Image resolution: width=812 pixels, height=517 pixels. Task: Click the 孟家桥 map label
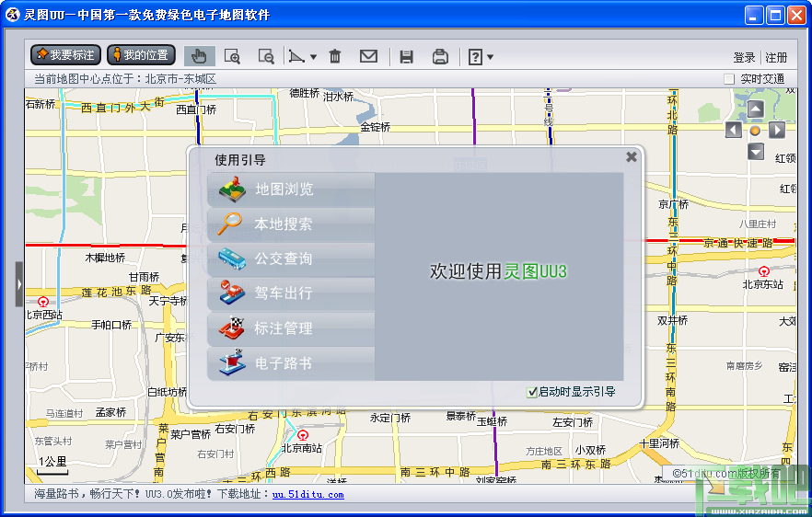coord(110,412)
